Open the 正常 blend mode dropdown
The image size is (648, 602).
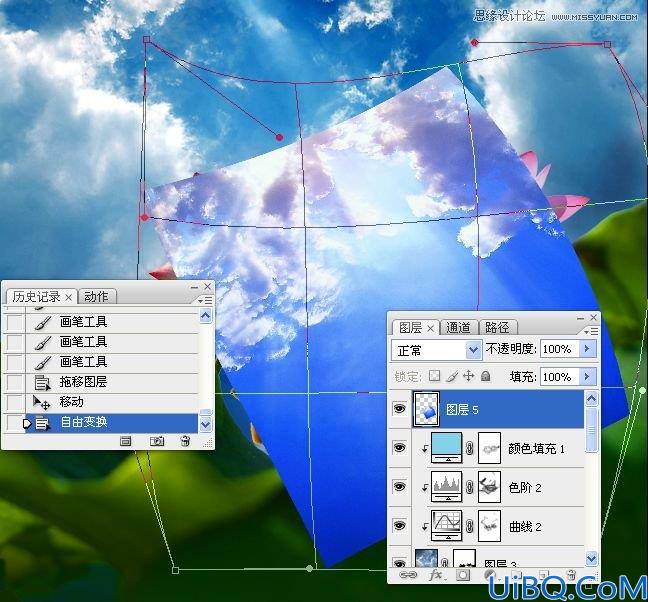click(473, 350)
